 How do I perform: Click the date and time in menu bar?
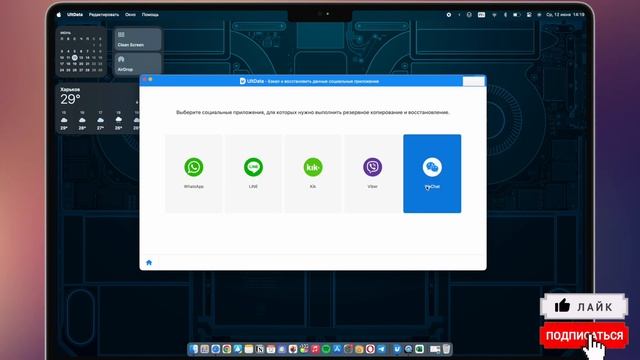pyautogui.click(x=565, y=15)
